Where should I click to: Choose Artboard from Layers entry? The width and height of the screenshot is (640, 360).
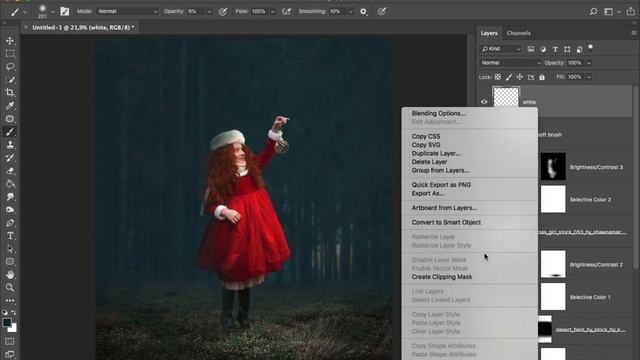[444, 208]
